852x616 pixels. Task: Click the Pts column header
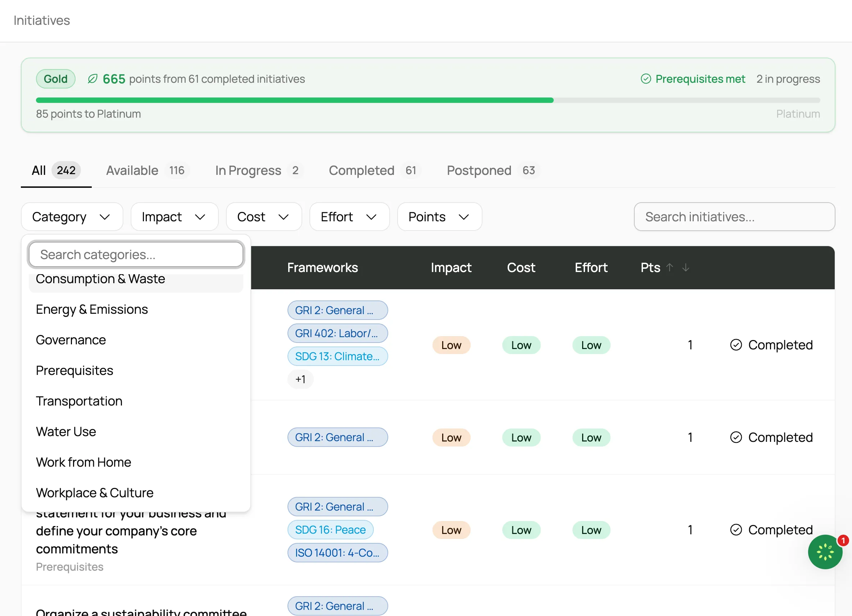pyautogui.click(x=650, y=267)
